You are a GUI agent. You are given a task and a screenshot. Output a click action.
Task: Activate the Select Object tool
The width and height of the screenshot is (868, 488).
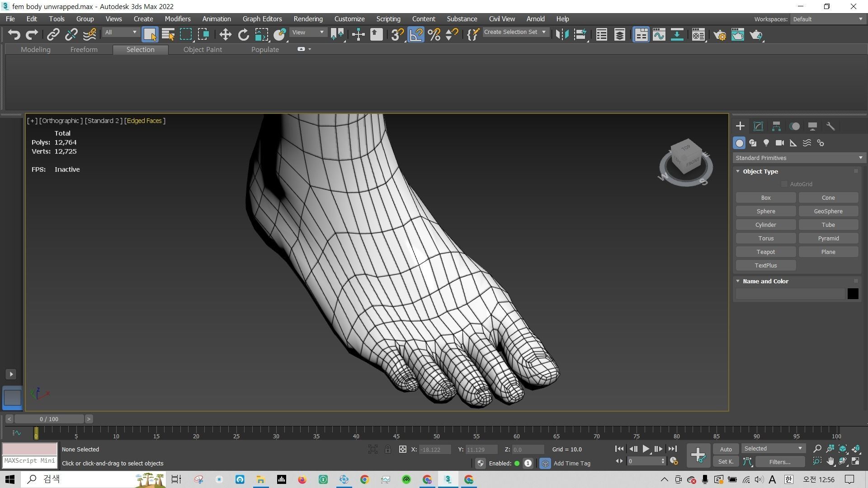click(x=150, y=35)
